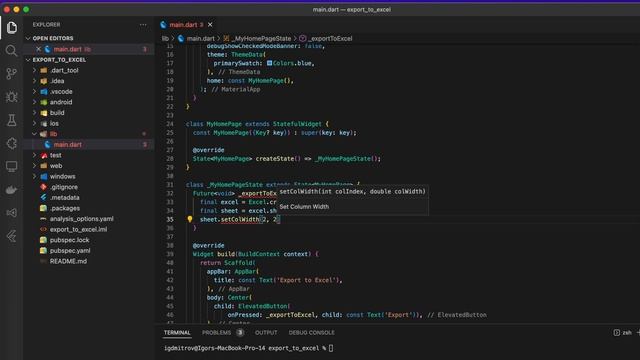The width and height of the screenshot is (640, 360).
Task: Expand the .idea folder
Action: (x=34, y=81)
